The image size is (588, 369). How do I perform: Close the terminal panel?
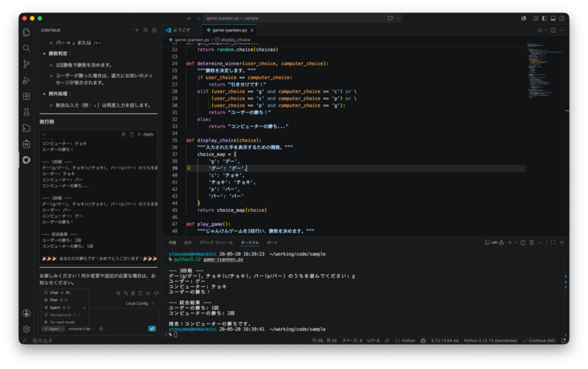click(x=562, y=243)
